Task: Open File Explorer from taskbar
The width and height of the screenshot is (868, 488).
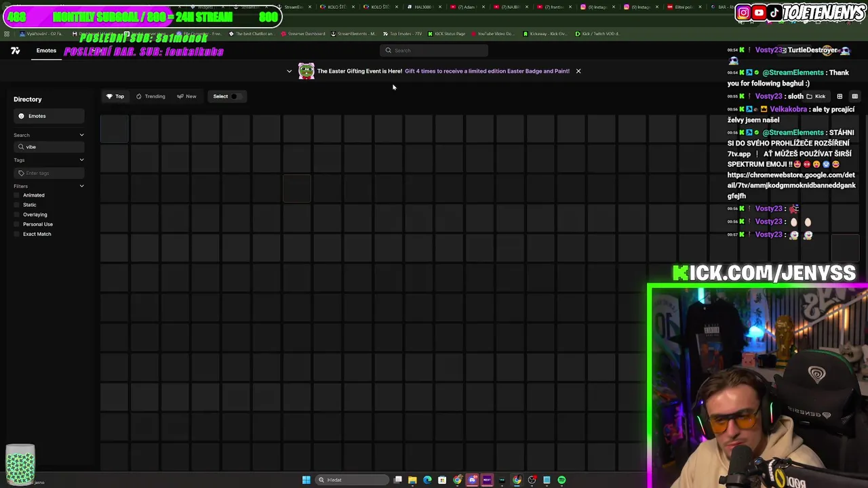Action: point(412,480)
